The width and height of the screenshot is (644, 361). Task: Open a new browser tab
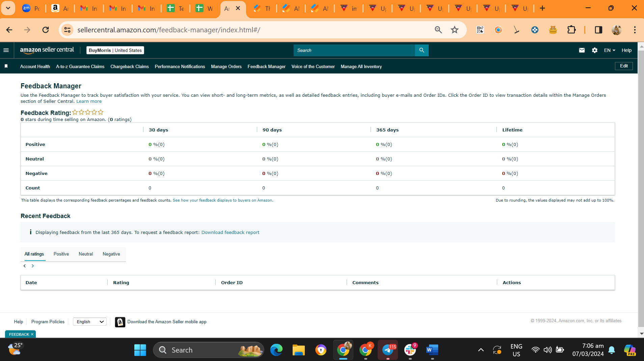click(542, 8)
